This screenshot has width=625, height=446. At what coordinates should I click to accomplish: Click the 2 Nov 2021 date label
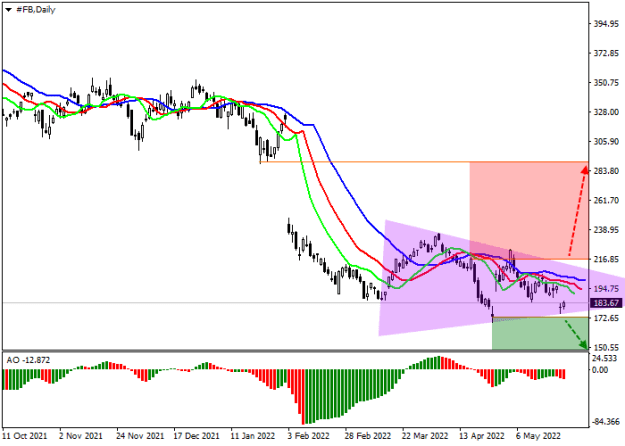tap(81, 436)
